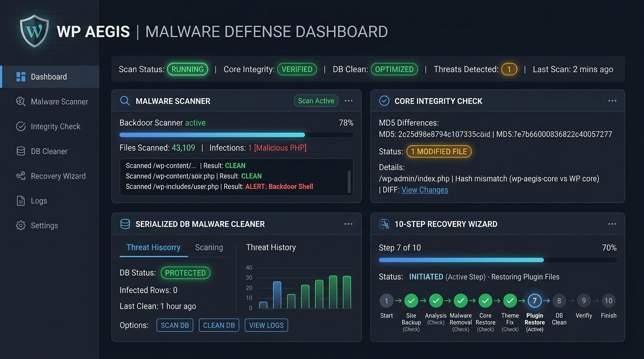Click the Threats Detected count badge
The width and height of the screenshot is (644, 359).
[x=509, y=69]
